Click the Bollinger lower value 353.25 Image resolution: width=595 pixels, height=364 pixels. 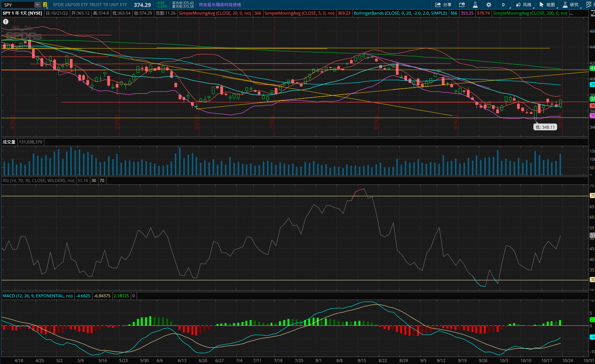coord(467,13)
